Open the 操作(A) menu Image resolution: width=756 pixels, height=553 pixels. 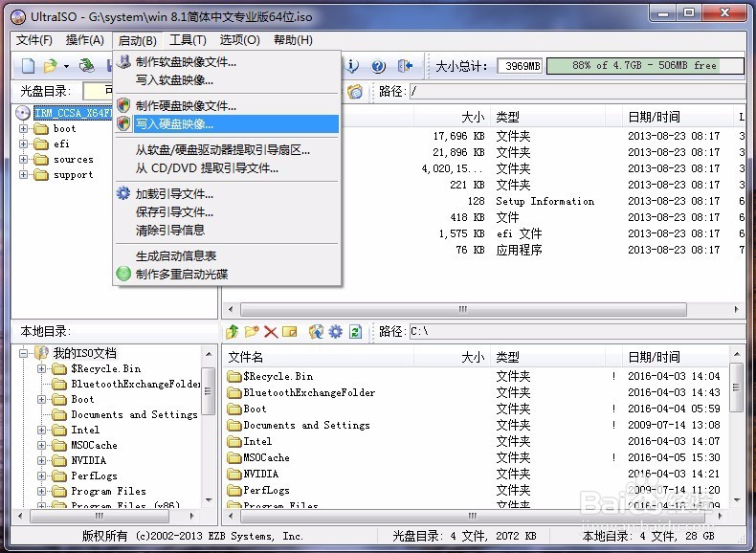[85, 40]
